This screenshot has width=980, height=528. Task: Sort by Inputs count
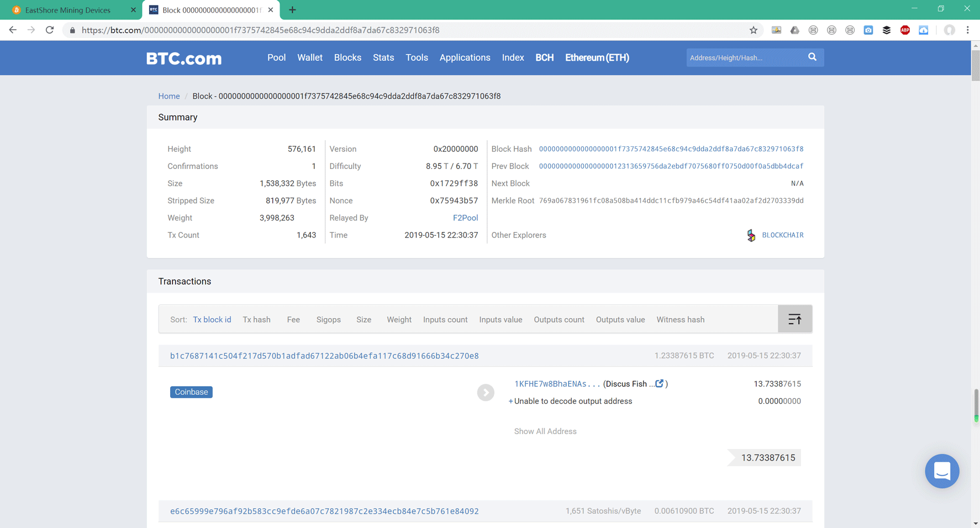click(x=445, y=320)
